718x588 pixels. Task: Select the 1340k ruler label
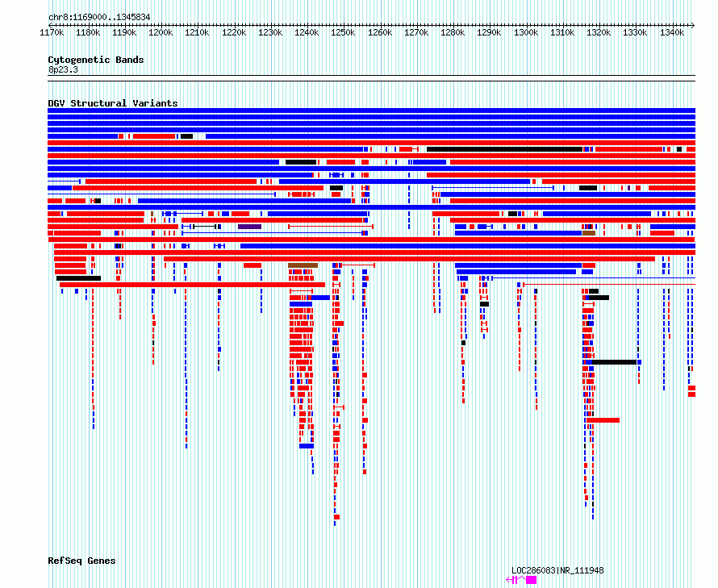pyautogui.click(x=672, y=32)
